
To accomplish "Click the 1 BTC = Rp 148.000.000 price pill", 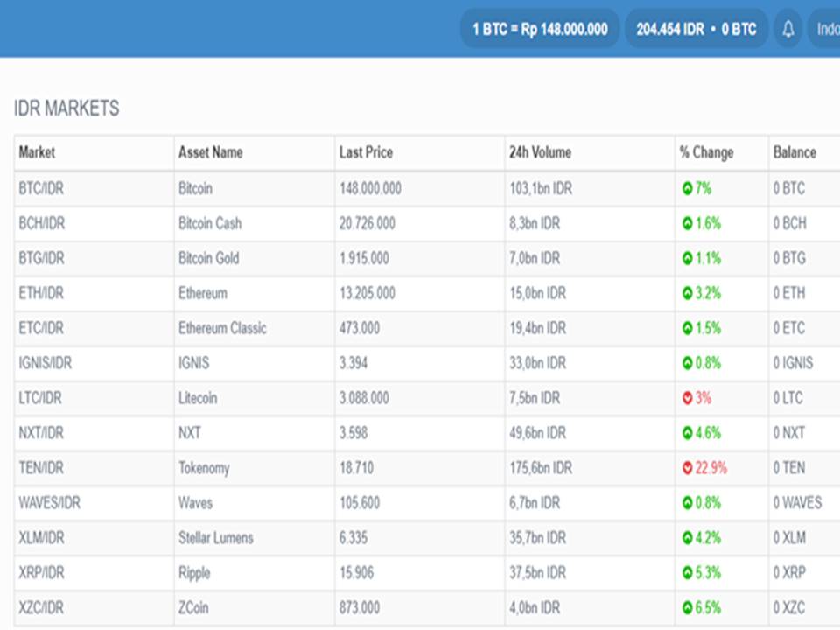I will 540,28.
